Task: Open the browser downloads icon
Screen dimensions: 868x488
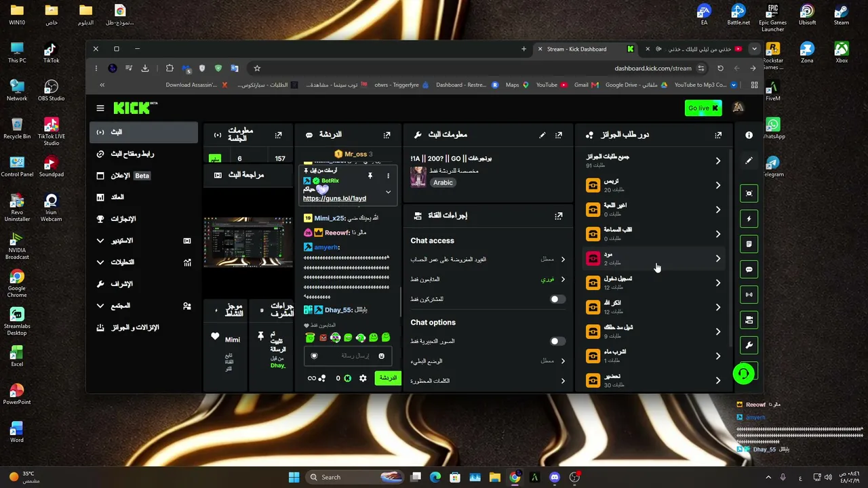Action: point(145,68)
